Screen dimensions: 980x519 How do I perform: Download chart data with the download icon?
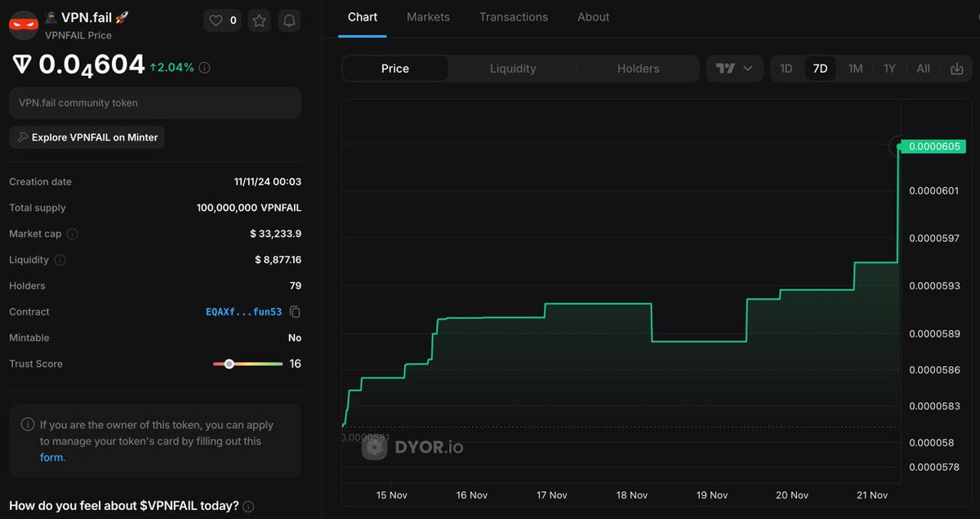pos(956,69)
